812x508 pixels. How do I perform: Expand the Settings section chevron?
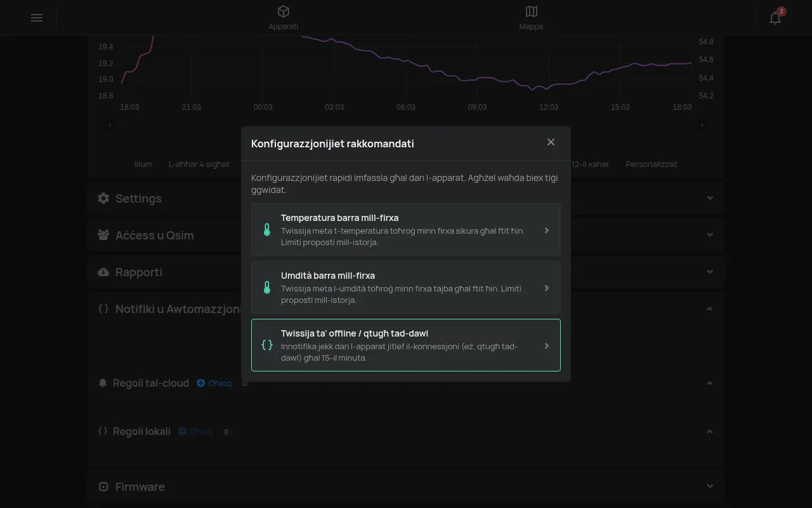pos(710,198)
